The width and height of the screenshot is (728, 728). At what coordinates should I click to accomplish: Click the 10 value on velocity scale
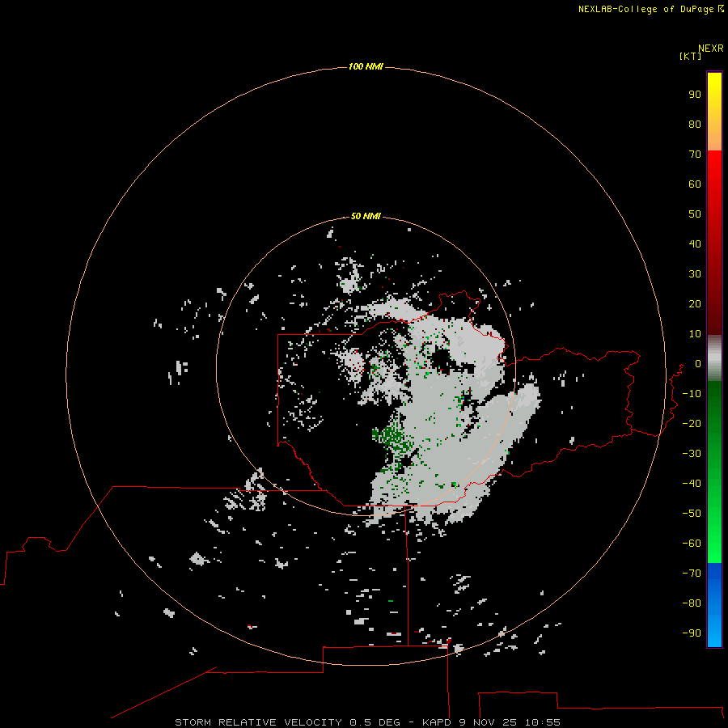pos(695,334)
